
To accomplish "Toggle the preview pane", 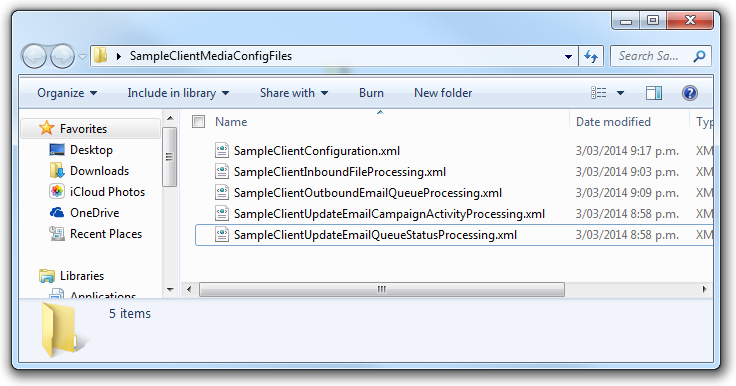I will point(654,93).
